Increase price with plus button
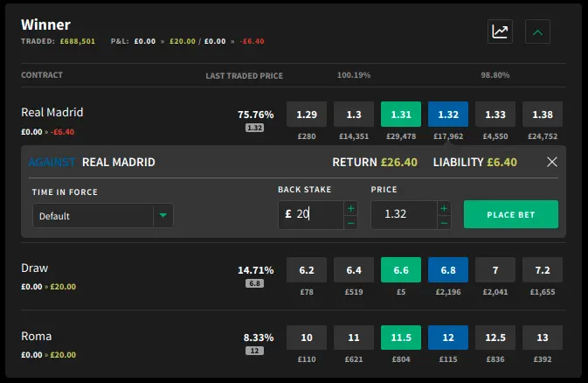This screenshot has width=588, height=383. click(444, 208)
